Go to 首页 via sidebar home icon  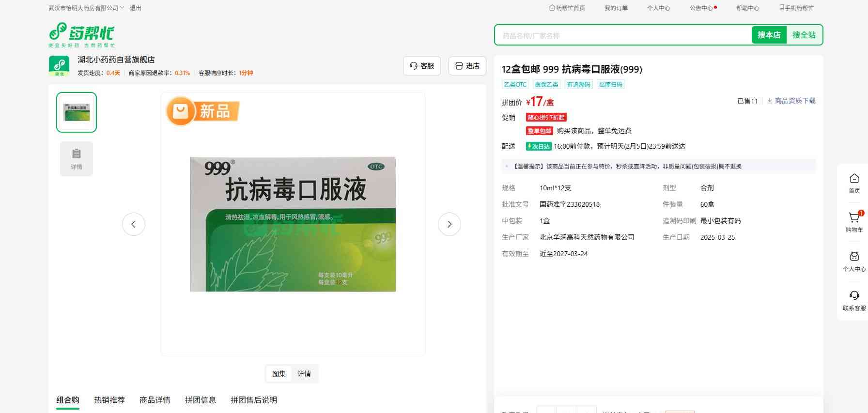point(854,183)
